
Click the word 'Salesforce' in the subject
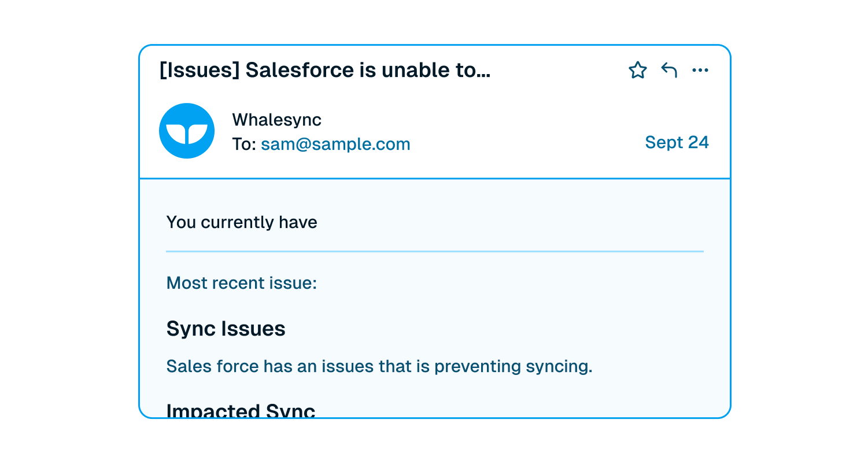point(300,71)
